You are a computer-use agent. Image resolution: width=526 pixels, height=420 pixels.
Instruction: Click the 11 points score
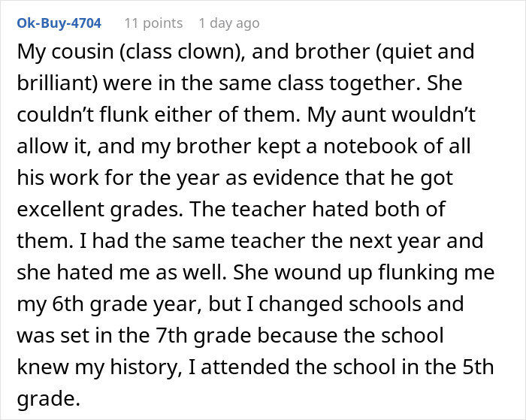[153, 23]
